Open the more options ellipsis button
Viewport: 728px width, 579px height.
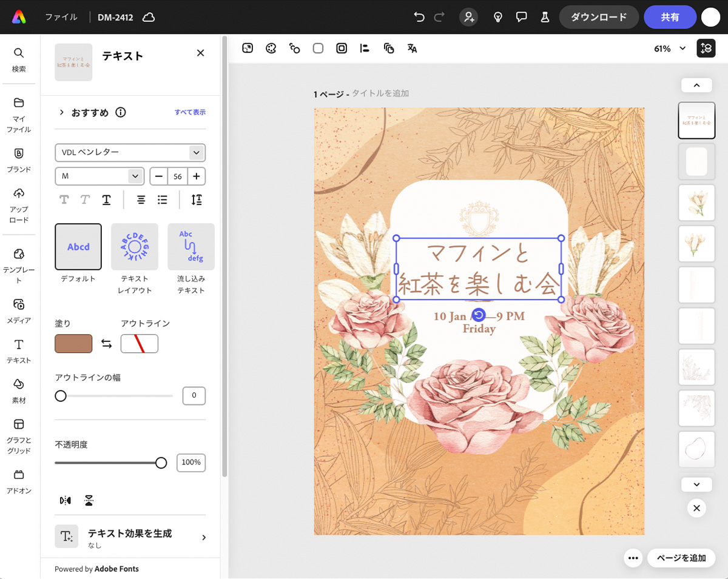pyautogui.click(x=633, y=558)
